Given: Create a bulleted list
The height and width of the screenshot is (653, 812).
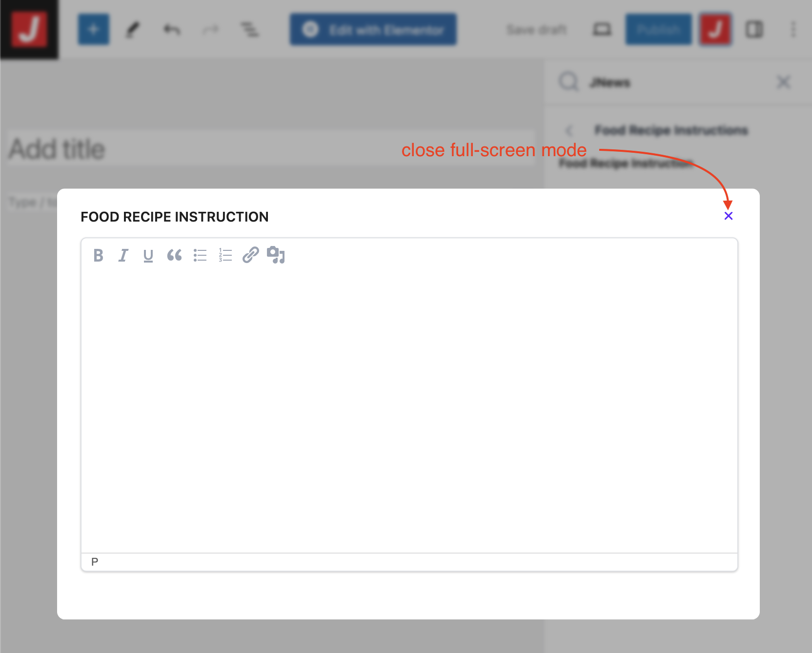Looking at the screenshot, I should [x=200, y=255].
